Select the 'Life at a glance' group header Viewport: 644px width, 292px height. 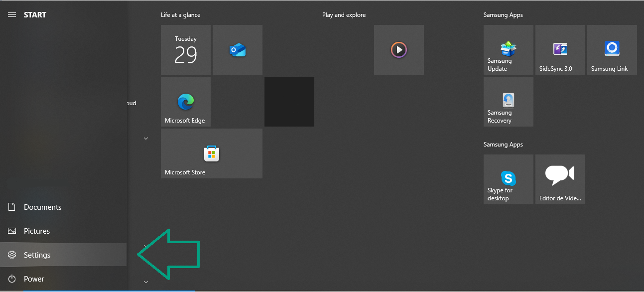click(181, 15)
